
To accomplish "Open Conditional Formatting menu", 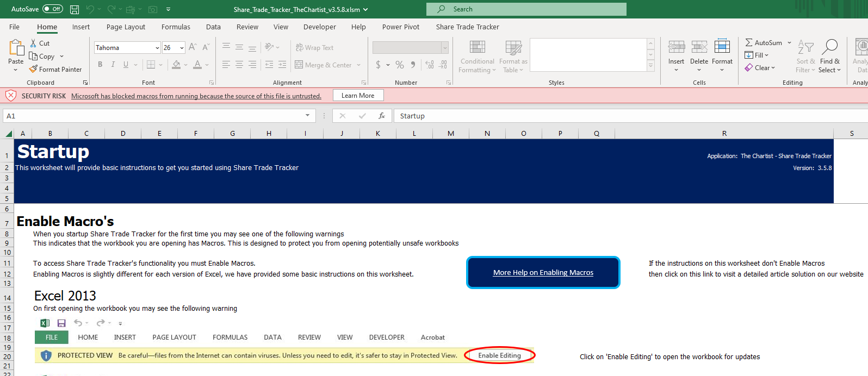I will click(478, 57).
